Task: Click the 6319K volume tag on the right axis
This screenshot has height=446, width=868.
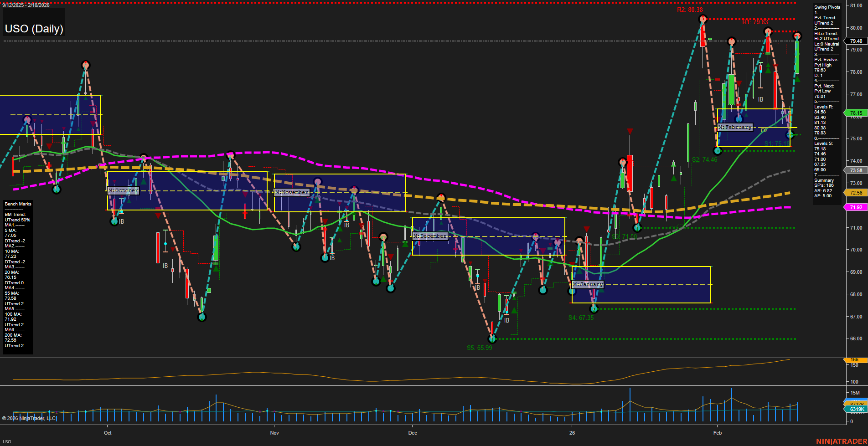Action: click(856, 410)
